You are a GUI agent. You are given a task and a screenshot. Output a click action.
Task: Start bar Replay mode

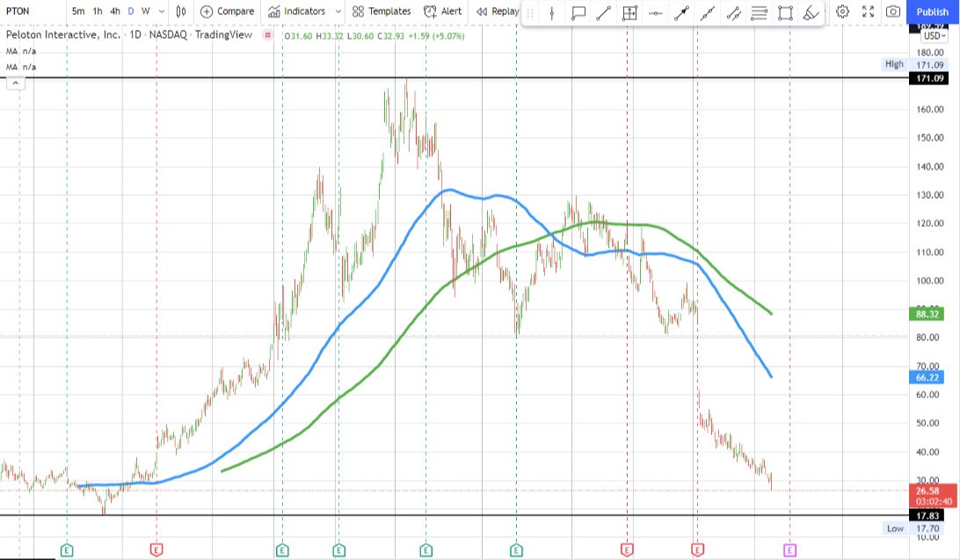point(498,11)
